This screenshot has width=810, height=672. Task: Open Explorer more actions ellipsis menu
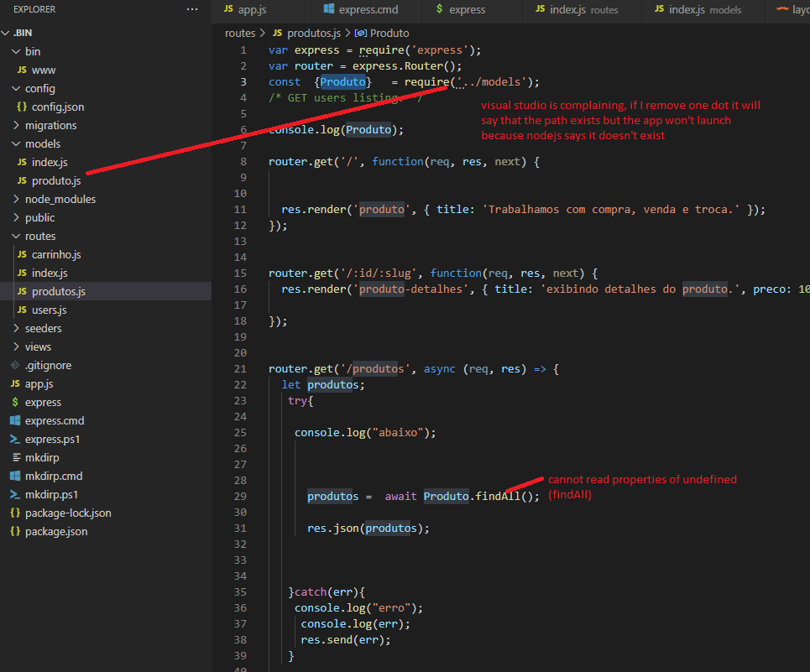pos(192,9)
